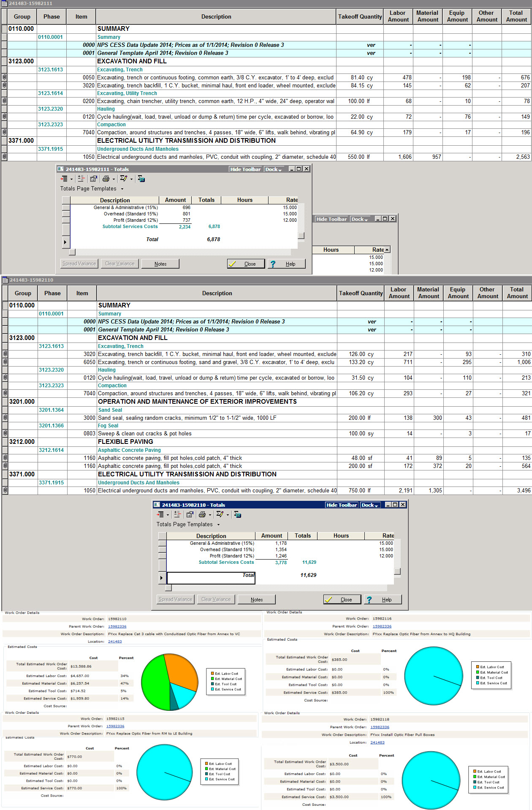Toggle Hide Toolbar in the 15982110 Totals window
This screenshot has height=810, width=532.
342,505
